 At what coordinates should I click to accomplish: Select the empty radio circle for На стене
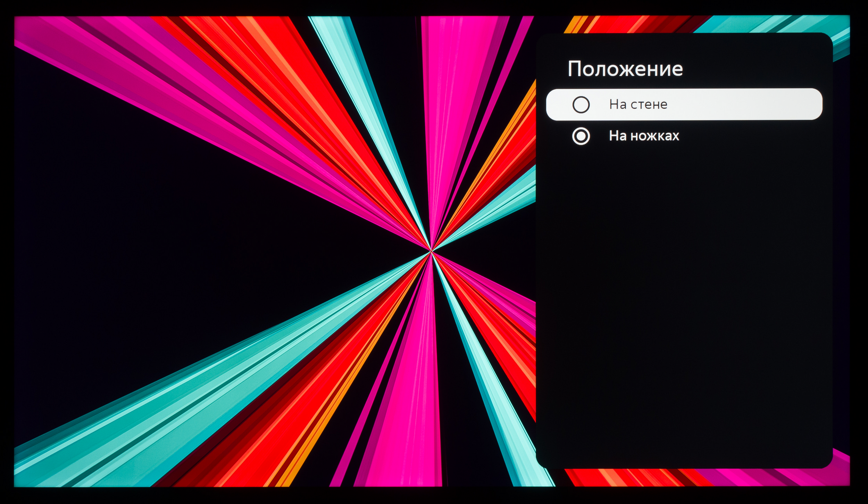point(581,105)
